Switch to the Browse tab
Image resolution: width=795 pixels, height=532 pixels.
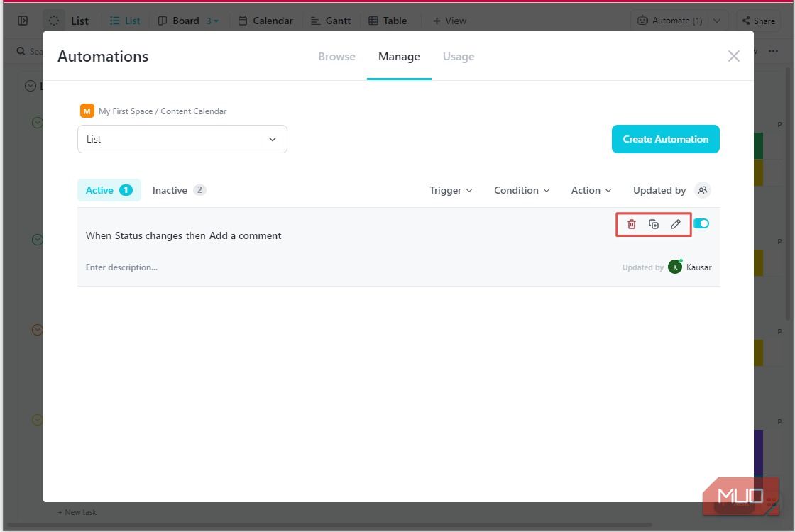pyautogui.click(x=336, y=57)
